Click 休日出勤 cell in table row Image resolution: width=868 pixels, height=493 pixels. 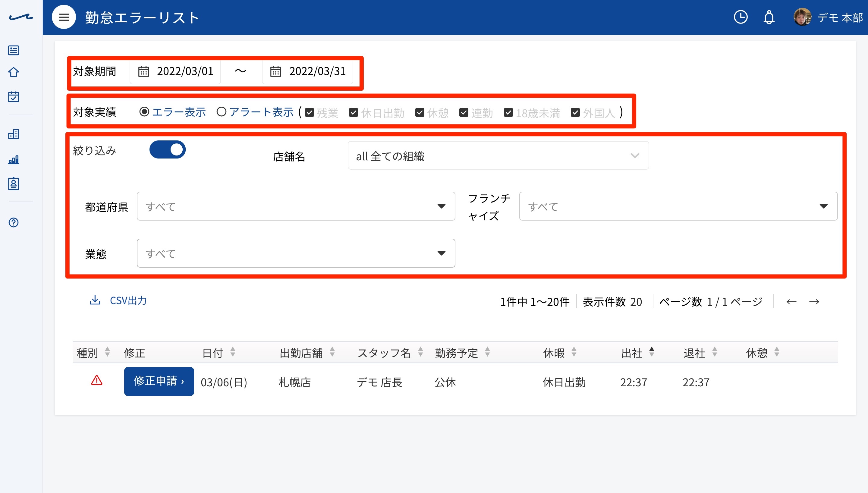tap(564, 382)
